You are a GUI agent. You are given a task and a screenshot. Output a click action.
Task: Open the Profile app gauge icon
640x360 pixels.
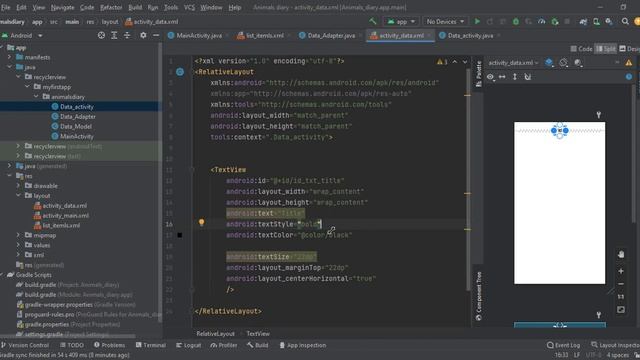[542, 21]
